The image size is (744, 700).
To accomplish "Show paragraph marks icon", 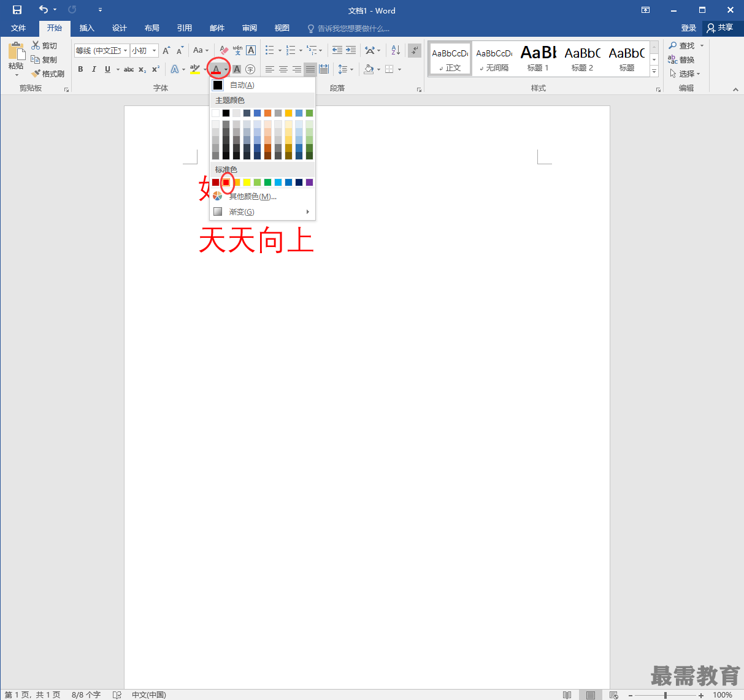I will pyautogui.click(x=415, y=50).
